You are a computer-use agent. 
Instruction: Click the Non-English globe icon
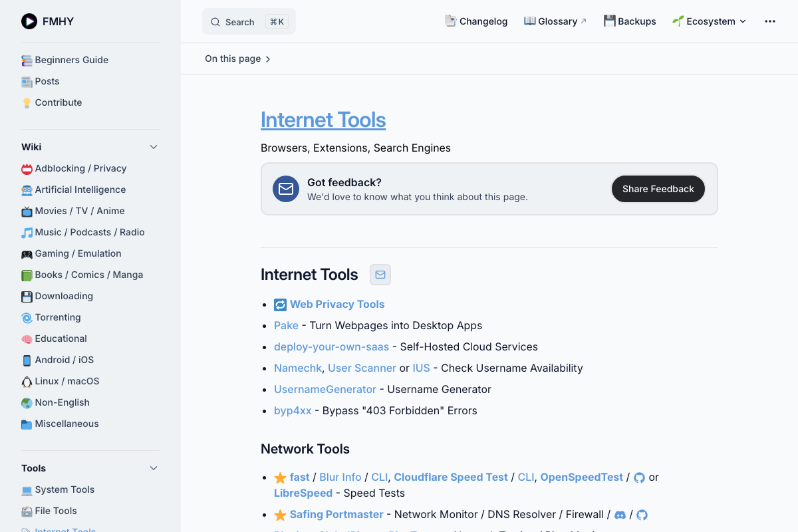(x=27, y=403)
